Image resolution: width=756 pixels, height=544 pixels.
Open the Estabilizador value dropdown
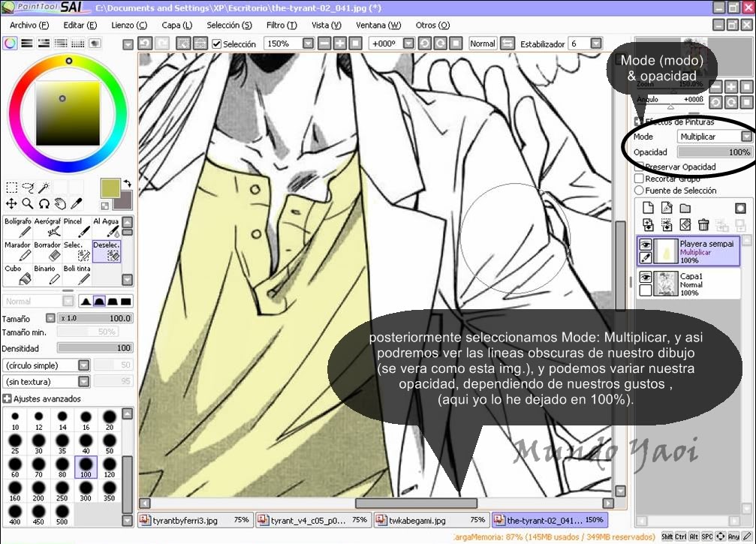tap(596, 44)
